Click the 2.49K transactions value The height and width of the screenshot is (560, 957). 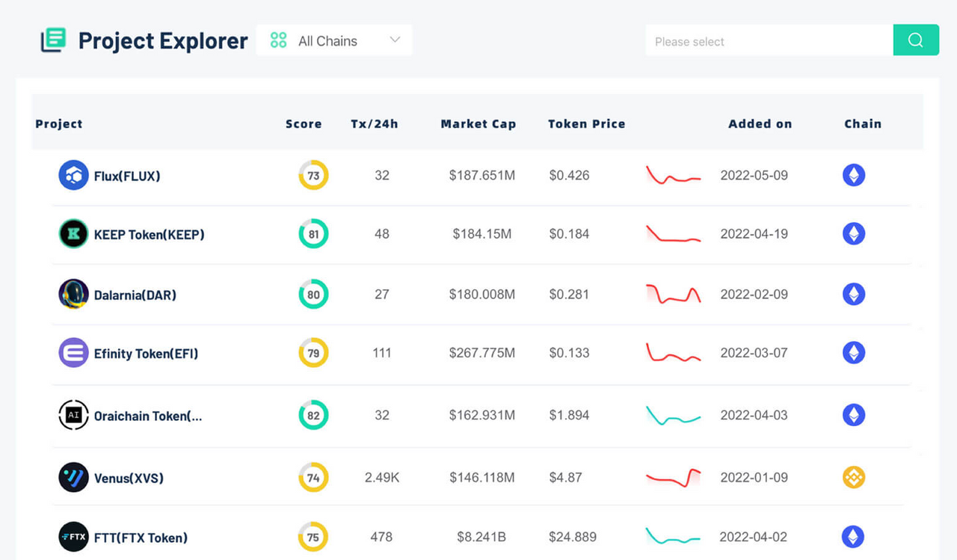pyautogui.click(x=382, y=477)
